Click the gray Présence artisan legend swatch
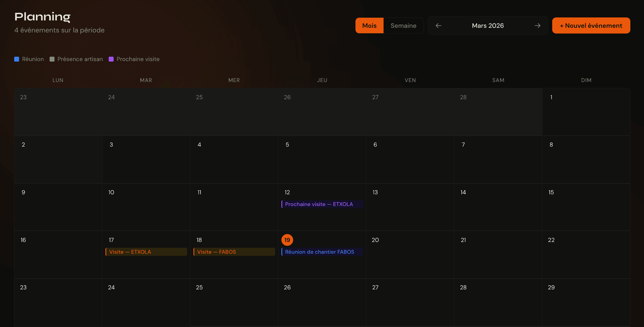 tap(52, 59)
